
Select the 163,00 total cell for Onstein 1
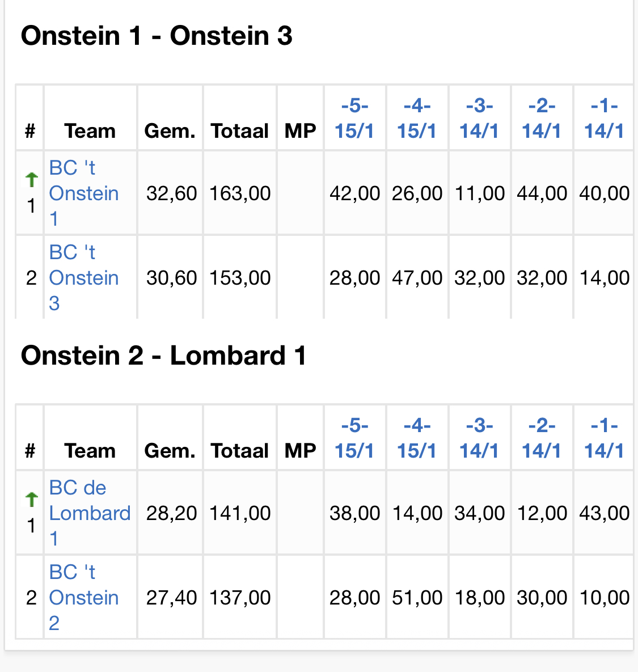point(240,193)
